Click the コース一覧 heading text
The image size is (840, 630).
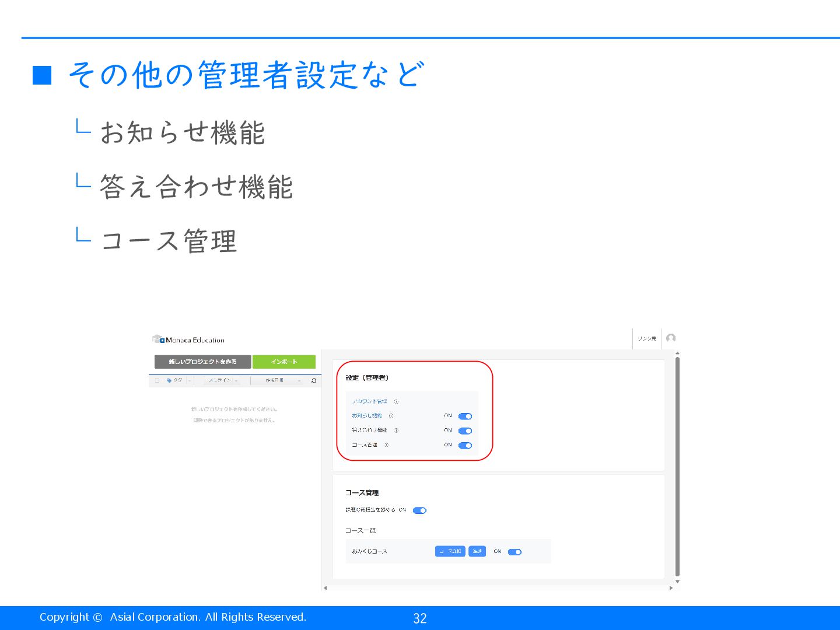click(x=360, y=531)
